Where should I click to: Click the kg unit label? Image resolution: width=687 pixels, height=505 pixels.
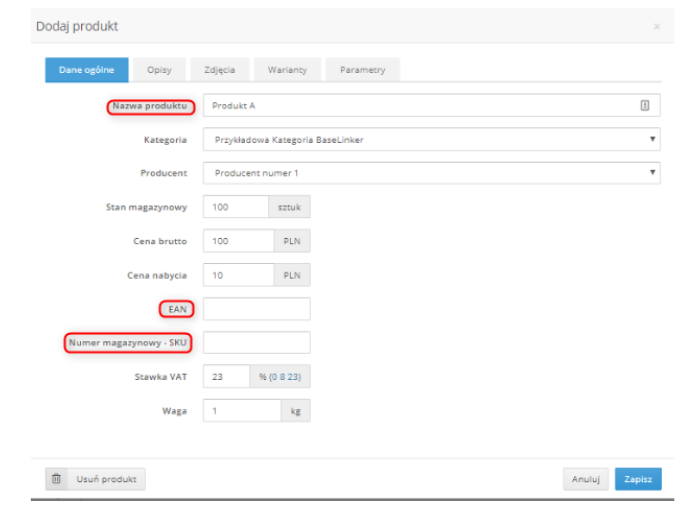click(296, 411)
